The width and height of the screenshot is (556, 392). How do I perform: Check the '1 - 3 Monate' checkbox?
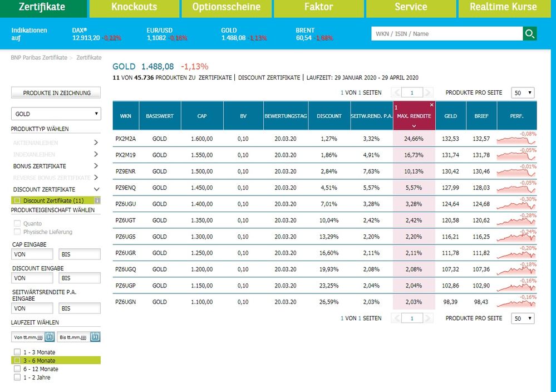[17, 352]
